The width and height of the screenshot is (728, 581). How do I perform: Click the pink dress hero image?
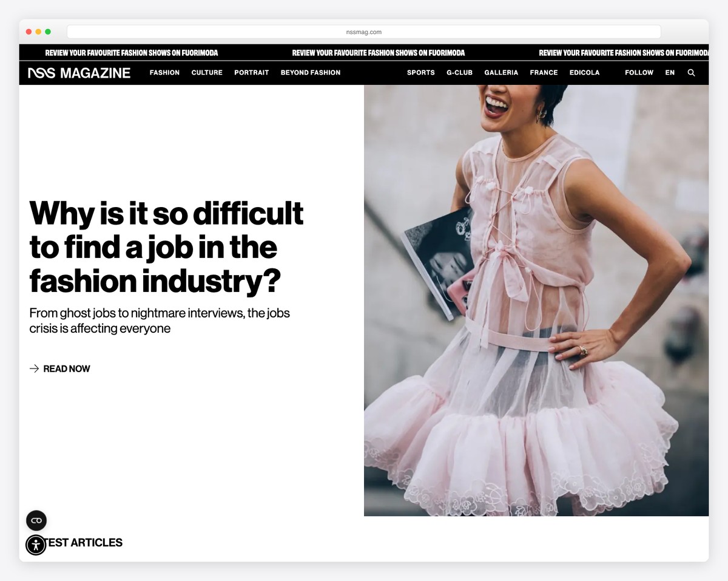pyautogui.click(x=536, y=301)
